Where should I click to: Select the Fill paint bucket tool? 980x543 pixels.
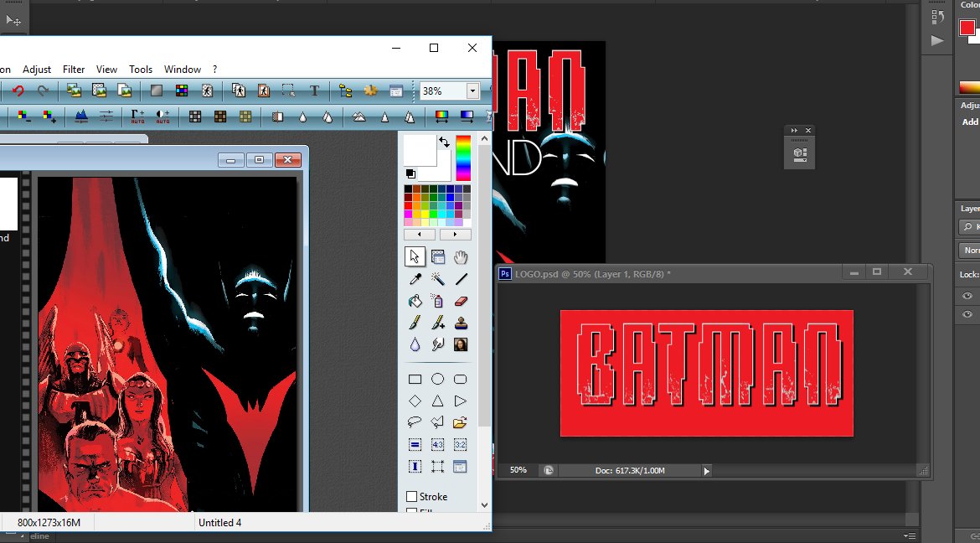[x=415, y=301]
